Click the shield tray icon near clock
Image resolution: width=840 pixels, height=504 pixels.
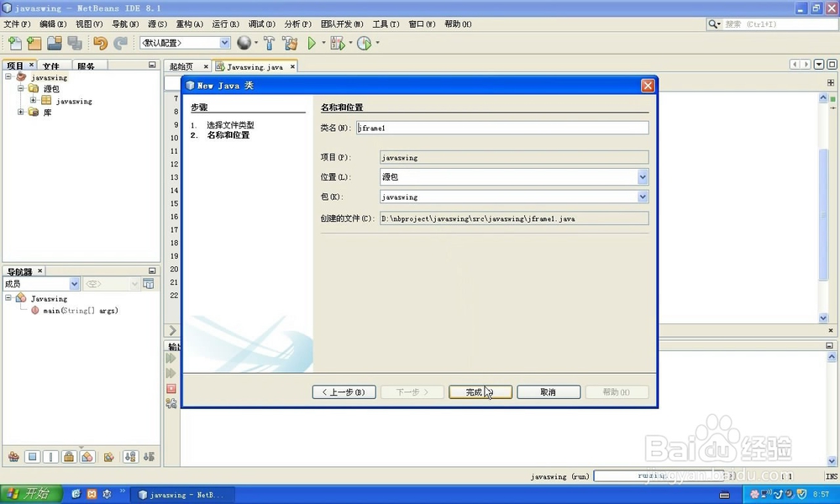click(x=802, y=494)
